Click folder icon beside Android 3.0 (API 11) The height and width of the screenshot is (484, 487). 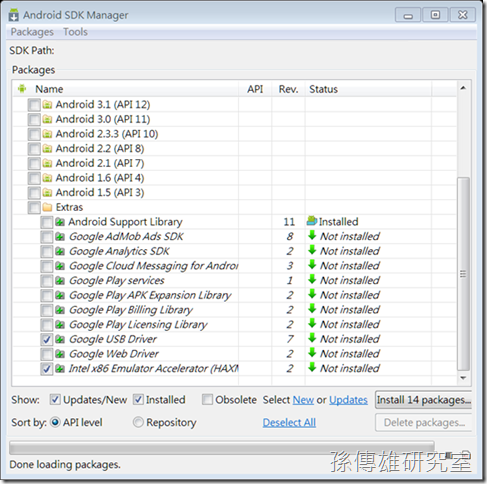[47, 119]
